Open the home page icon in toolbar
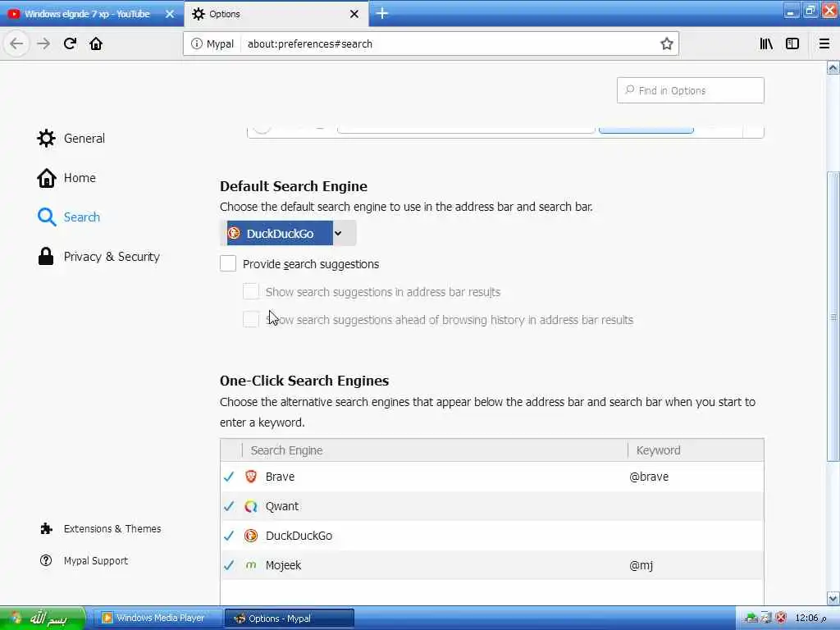This screenshot has height=630, width=840. point(96,43)
